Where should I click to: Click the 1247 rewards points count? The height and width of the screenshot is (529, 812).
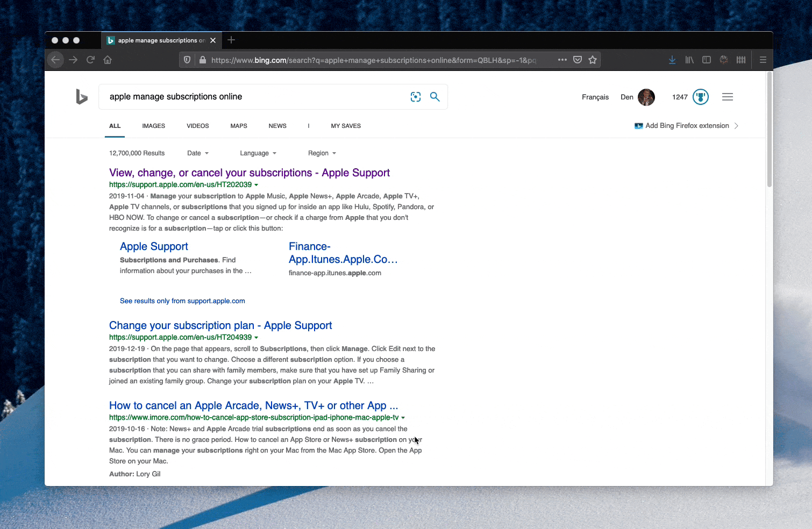coord(680,97)
